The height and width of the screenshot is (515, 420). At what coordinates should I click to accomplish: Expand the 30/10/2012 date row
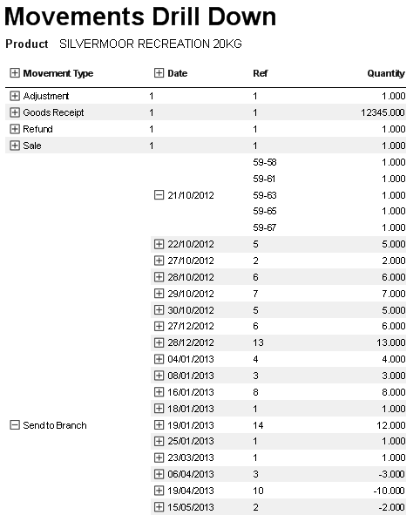point(159,309)
